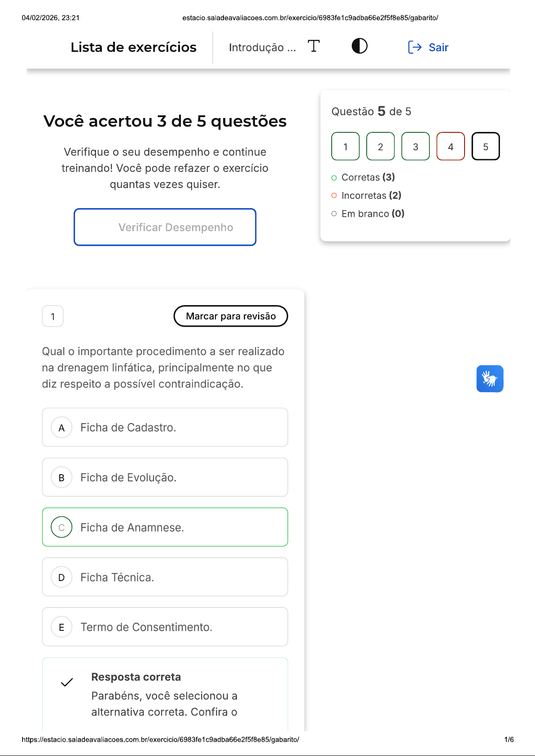This screenshot has width=535, height=756.
Task: Open the Introdução course title dropdown
Action: click(x=262, y=48)
